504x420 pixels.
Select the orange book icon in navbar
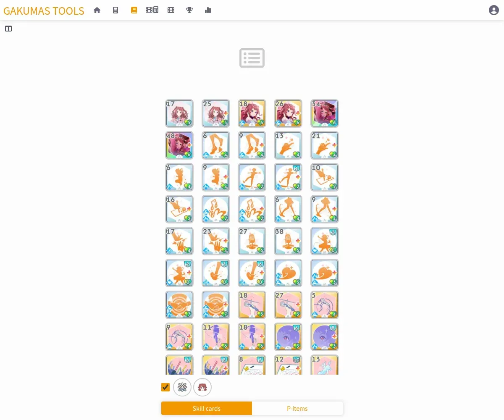(x=134, y=10)
